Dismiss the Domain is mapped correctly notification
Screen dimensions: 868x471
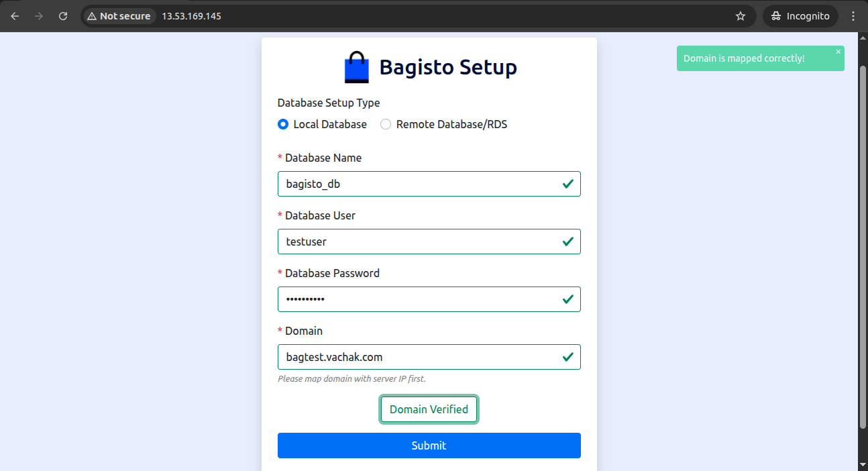[838, 52]
